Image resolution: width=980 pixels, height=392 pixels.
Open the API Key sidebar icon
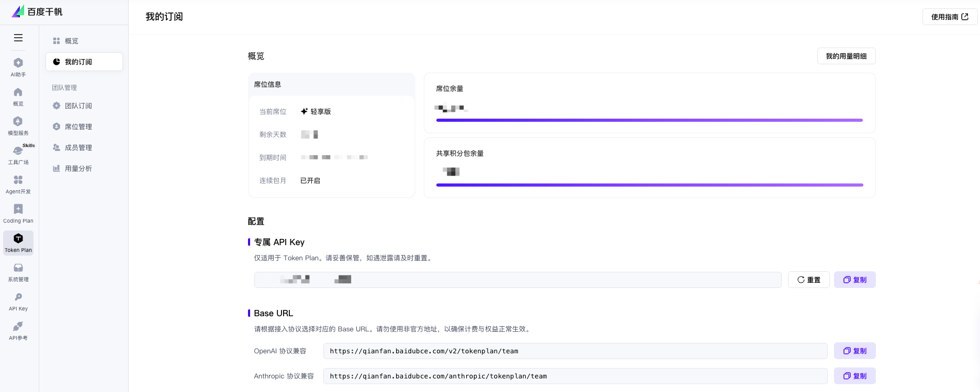click(18, 302)
